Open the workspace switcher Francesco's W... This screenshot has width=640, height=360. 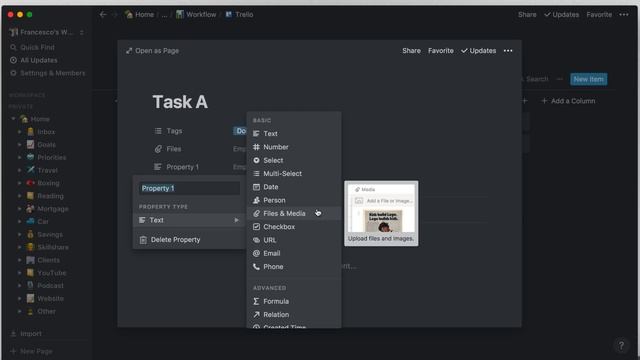point(47,32)
